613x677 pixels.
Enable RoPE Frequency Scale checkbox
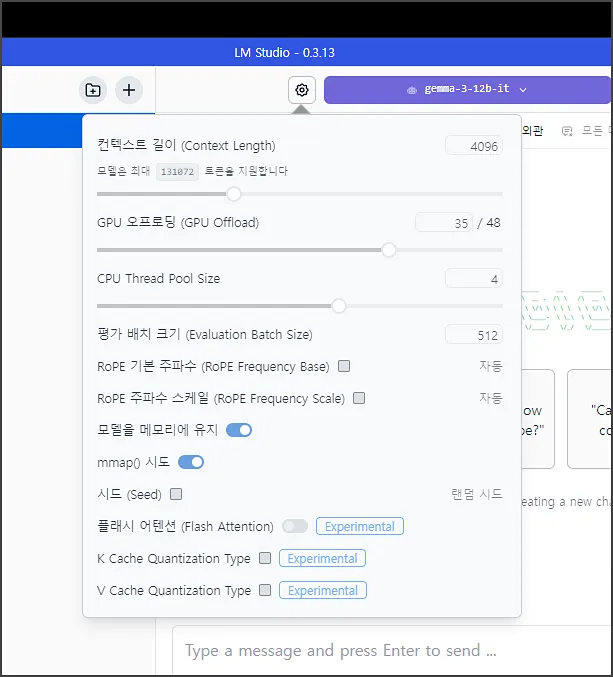(x=359, y=398)
